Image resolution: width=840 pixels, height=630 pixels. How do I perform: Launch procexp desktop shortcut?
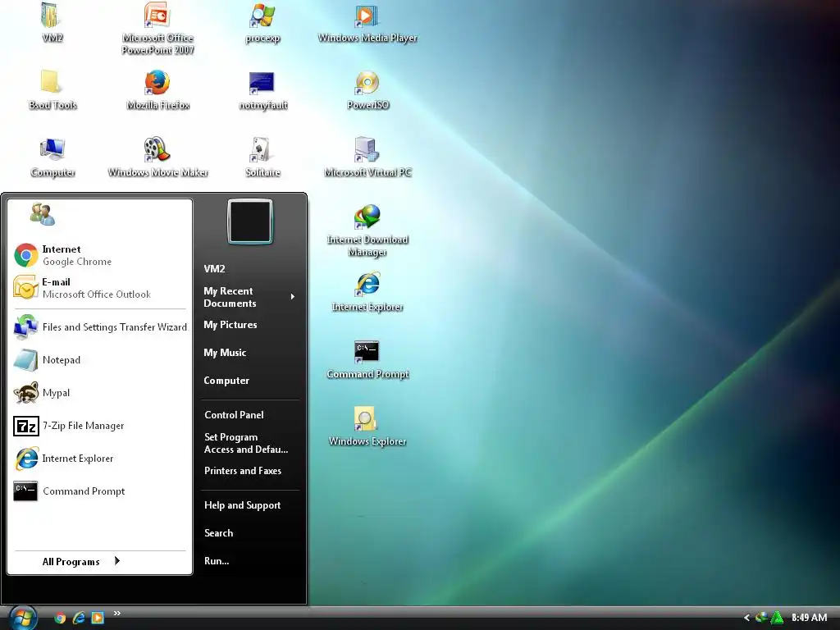point(262,22)
